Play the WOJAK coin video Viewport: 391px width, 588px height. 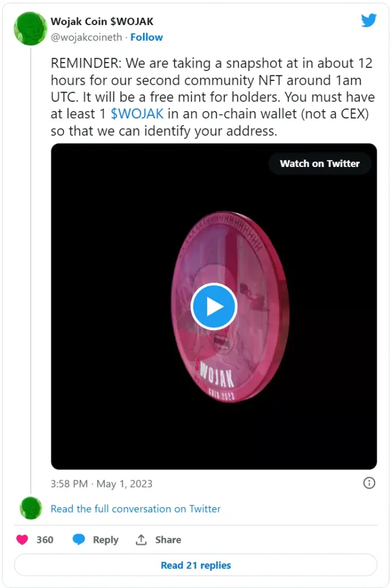(214, 306)
